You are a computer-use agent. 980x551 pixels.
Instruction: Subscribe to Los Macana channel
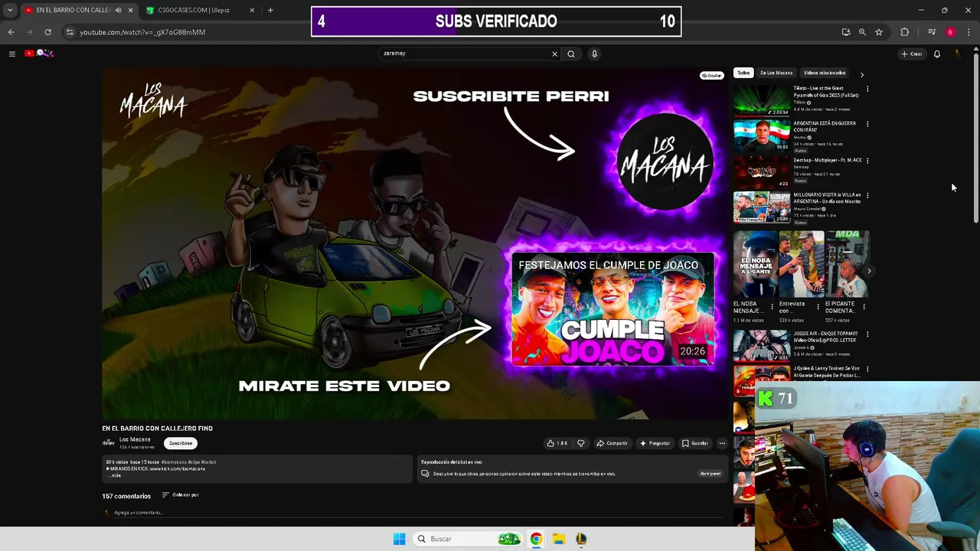(181, 443)
